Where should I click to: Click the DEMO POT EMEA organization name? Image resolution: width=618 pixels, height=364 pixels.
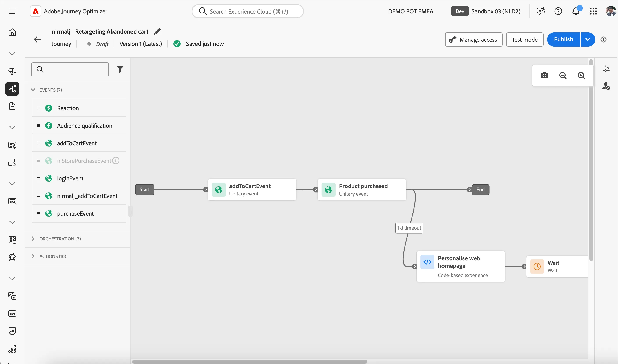click(410, 11)
